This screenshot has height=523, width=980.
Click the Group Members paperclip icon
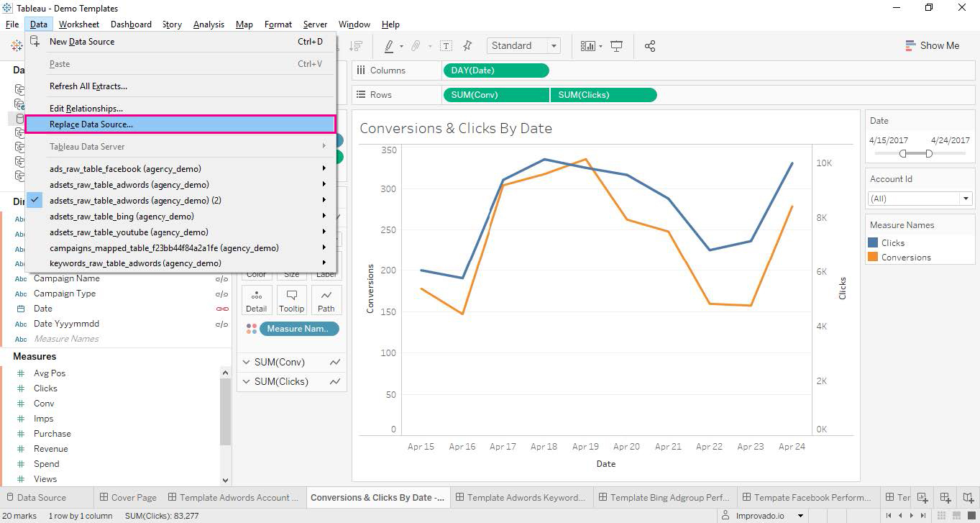point(416,46)
